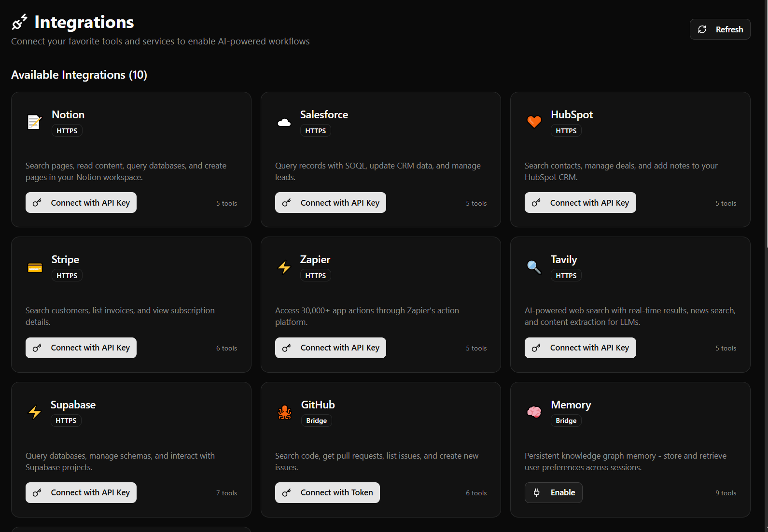This screenshot has height=532, width=768.
Task: Click the HTTPS badge under Stripe
Action: click(67, 276)
